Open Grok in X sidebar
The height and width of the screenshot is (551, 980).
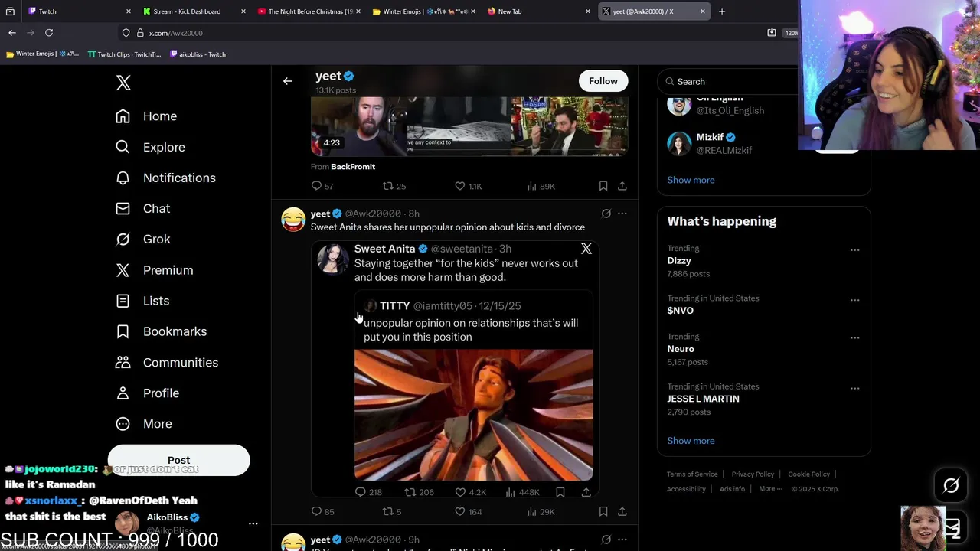143,239
